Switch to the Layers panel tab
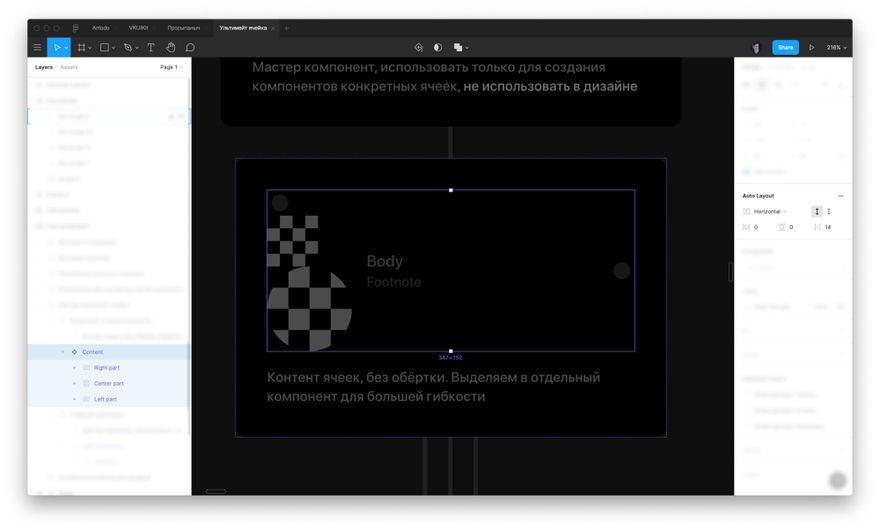 pos(44,67)
